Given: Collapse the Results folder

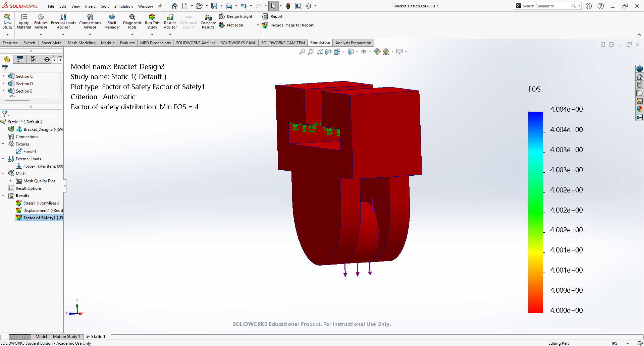Looking at the screenshot, I should pyautogui.click(x=3, y=195).
